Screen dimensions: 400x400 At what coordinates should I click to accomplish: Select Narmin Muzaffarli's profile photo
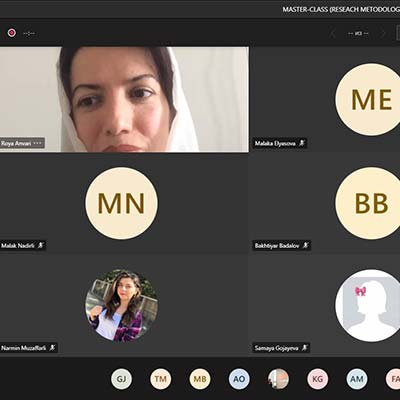(x=122, y=306)
